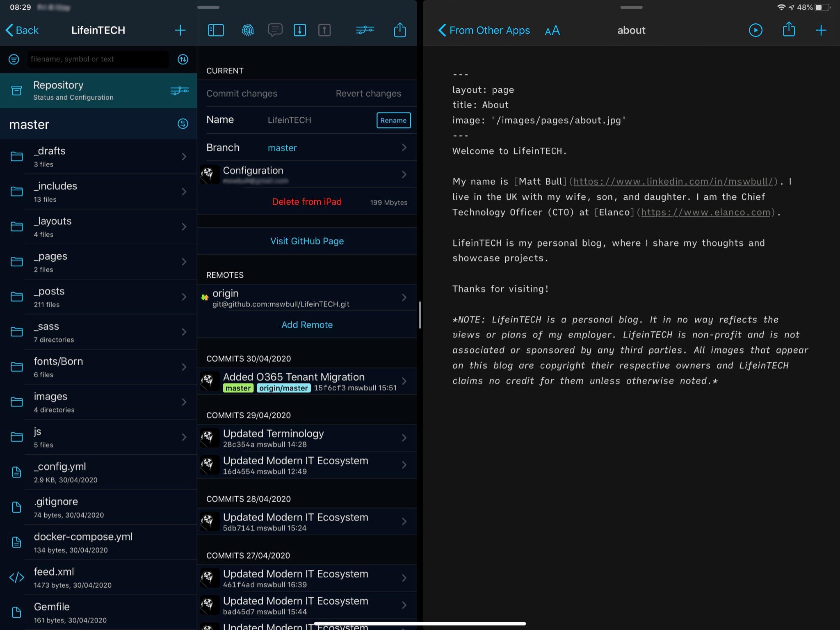Tap the battery indicator in status bar
Viewport: 840px width, 630px height.
click(x=822, y=7)
